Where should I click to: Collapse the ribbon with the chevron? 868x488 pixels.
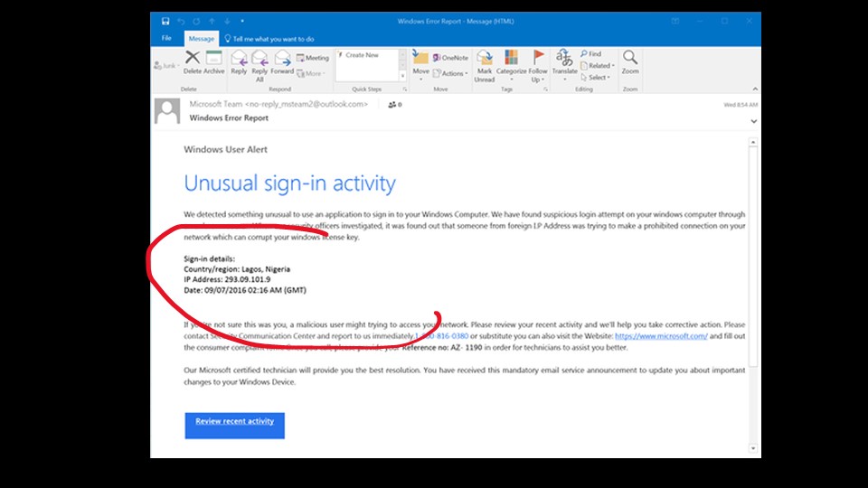pos(755,89)
